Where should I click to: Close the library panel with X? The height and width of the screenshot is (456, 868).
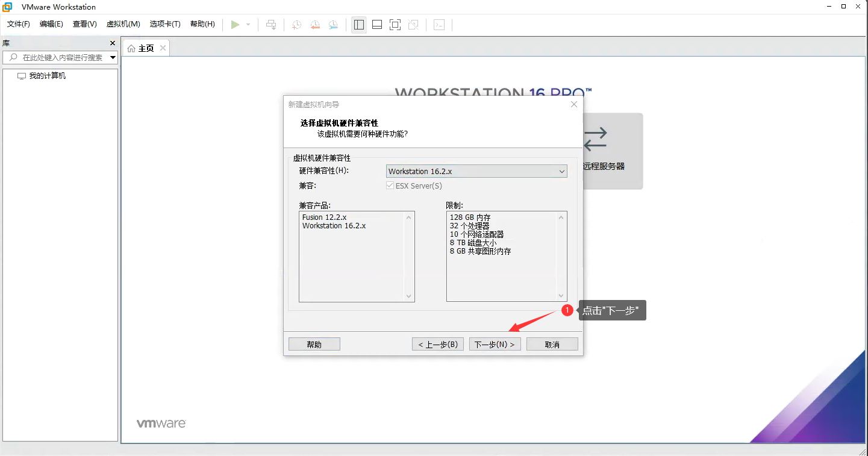click(x=112, y=43)
